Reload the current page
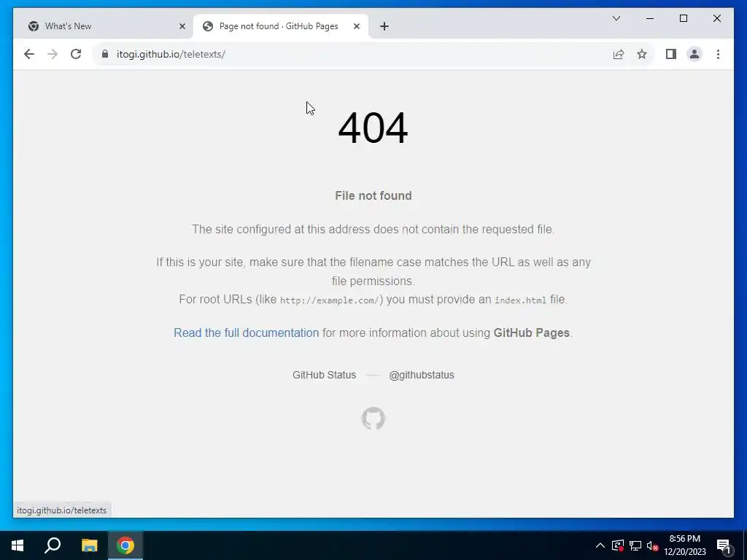The image size is (747, 560). (76, 54)
